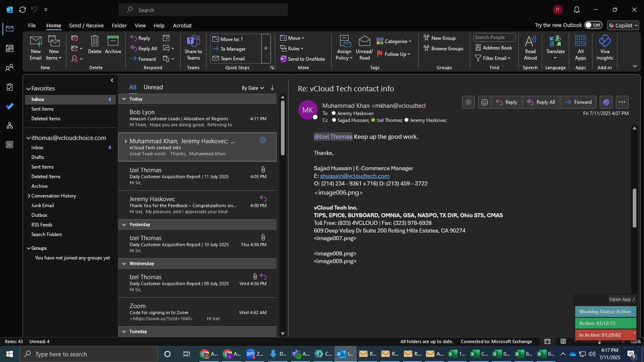
Task: Click reverse sort order arrow
Action: 272,88
